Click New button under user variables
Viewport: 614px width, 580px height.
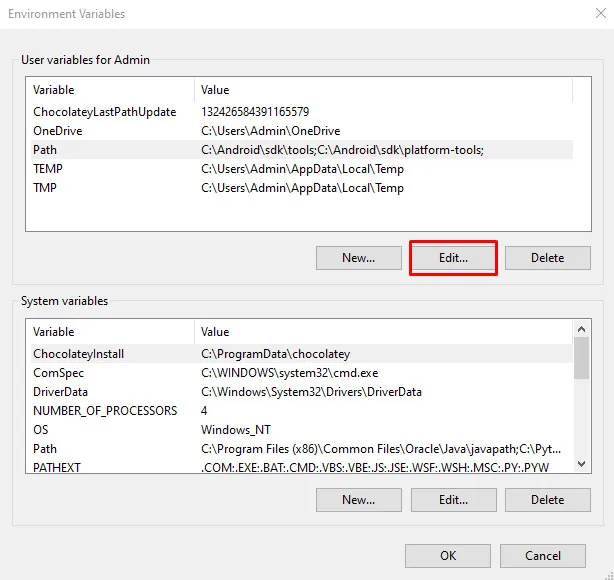(358, 258)
